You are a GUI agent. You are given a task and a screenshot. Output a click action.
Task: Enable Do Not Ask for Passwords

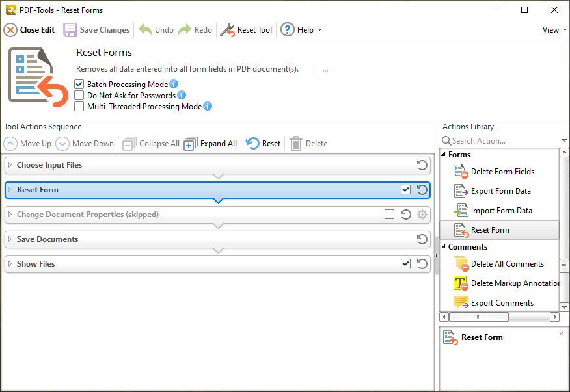[79, 96]
